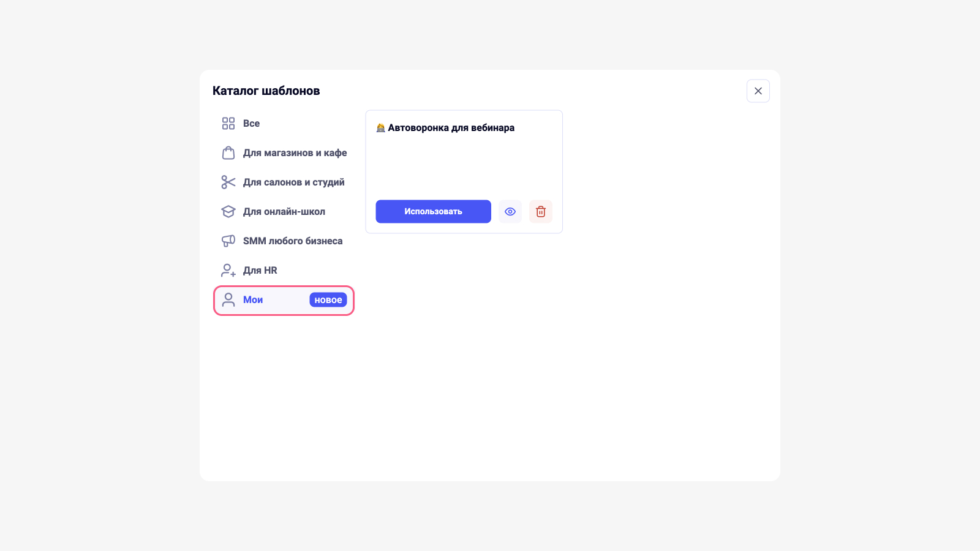The height and width of the screenshot is (551, 980).
Task: Click the Использовать button
Action: (x=434, y=212)
